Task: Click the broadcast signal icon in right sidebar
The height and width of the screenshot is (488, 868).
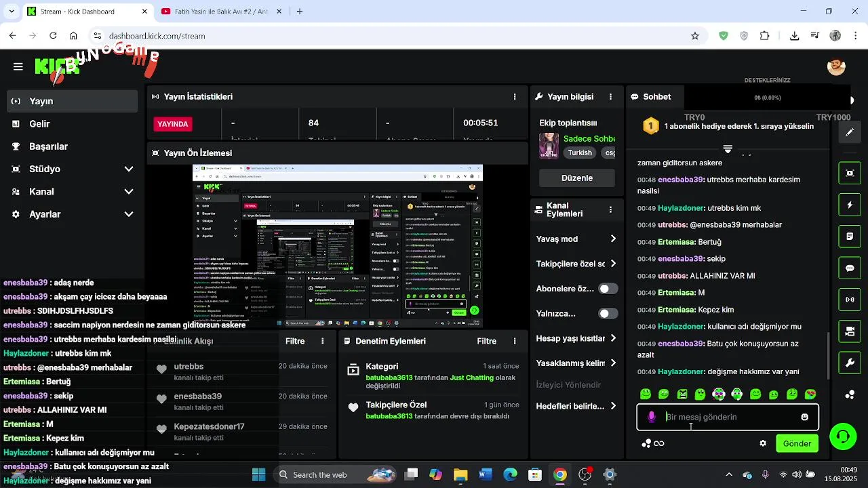Action: pyautogui.click(x=850, y=300)
